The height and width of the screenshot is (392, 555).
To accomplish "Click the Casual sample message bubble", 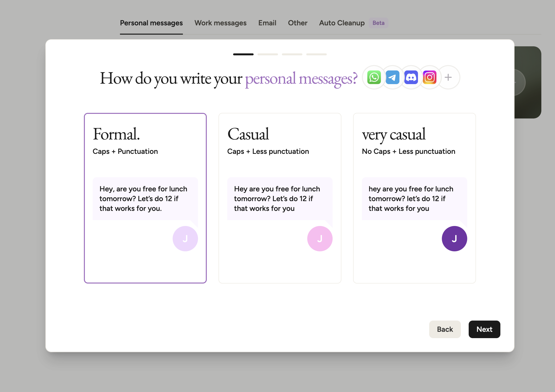I will [x=280, y=199].
